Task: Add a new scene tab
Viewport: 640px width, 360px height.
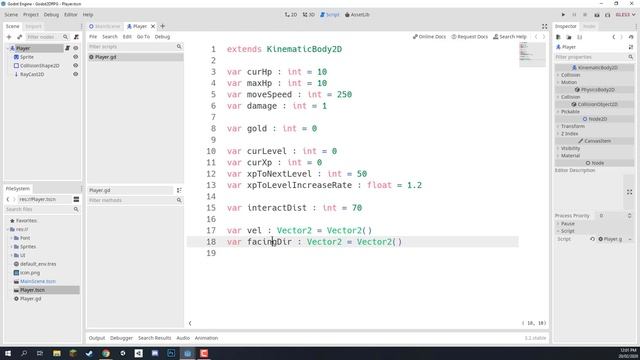Action: 162,26
